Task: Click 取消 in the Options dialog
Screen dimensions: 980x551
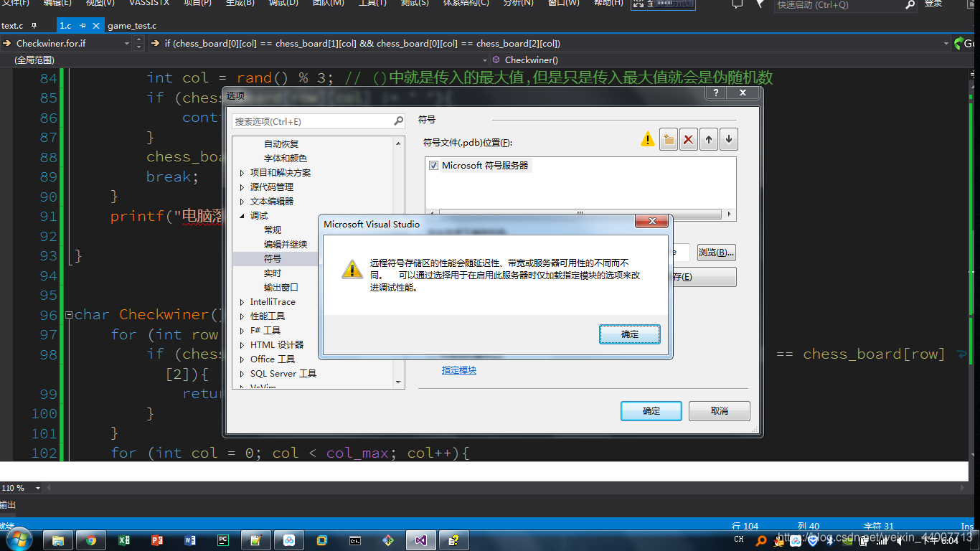Action: coord(720,411)
